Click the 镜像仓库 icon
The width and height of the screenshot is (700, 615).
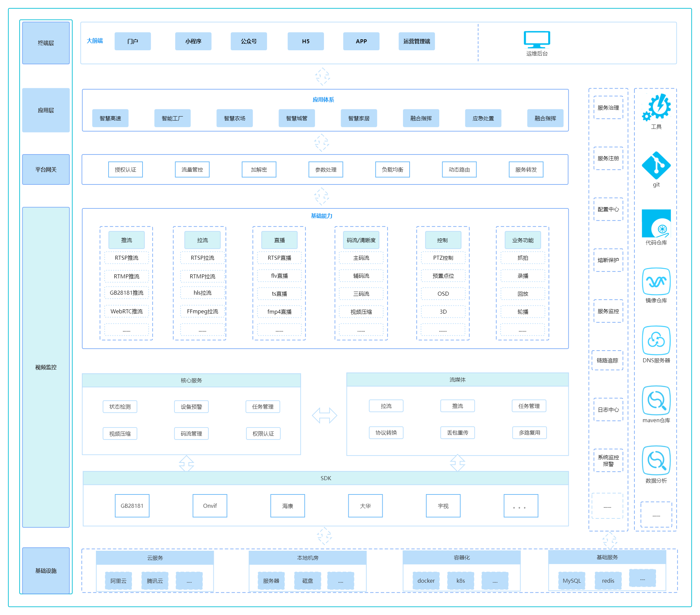pos(656,281)
